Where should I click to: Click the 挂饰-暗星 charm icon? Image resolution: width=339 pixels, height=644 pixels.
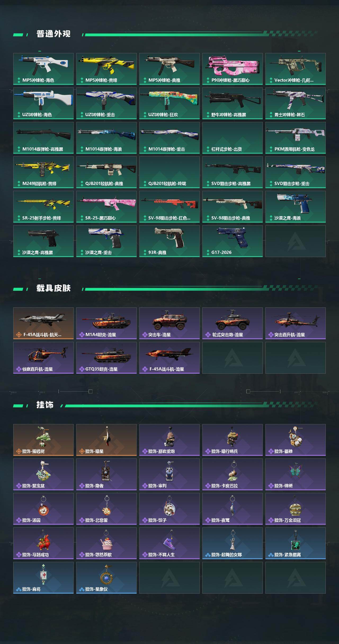click(106, 440)
